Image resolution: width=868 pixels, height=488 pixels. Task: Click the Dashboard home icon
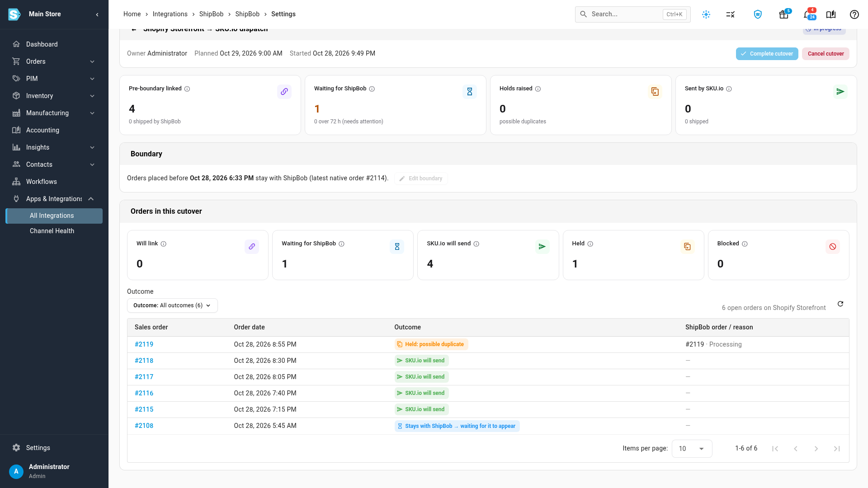click(16, 44)
